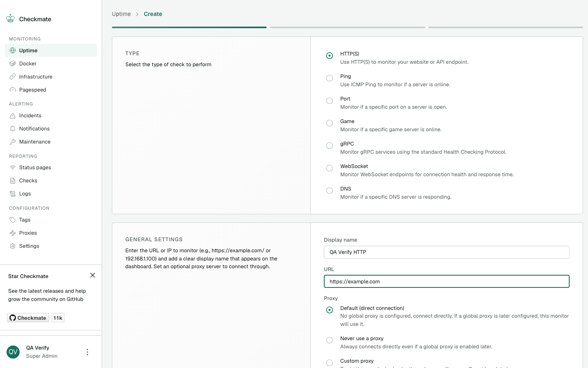Select the Port monitor type
Screen dimensions: 588x368
(330, 101)
